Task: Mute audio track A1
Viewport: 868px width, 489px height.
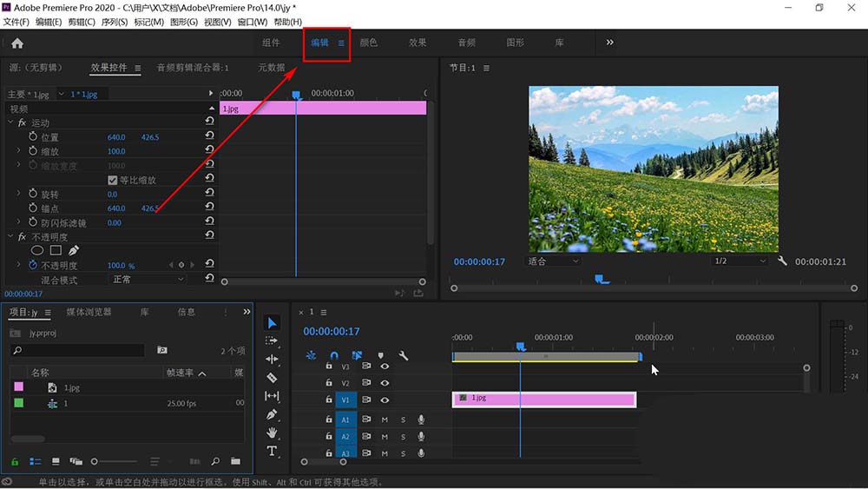Action: (385, 420)
